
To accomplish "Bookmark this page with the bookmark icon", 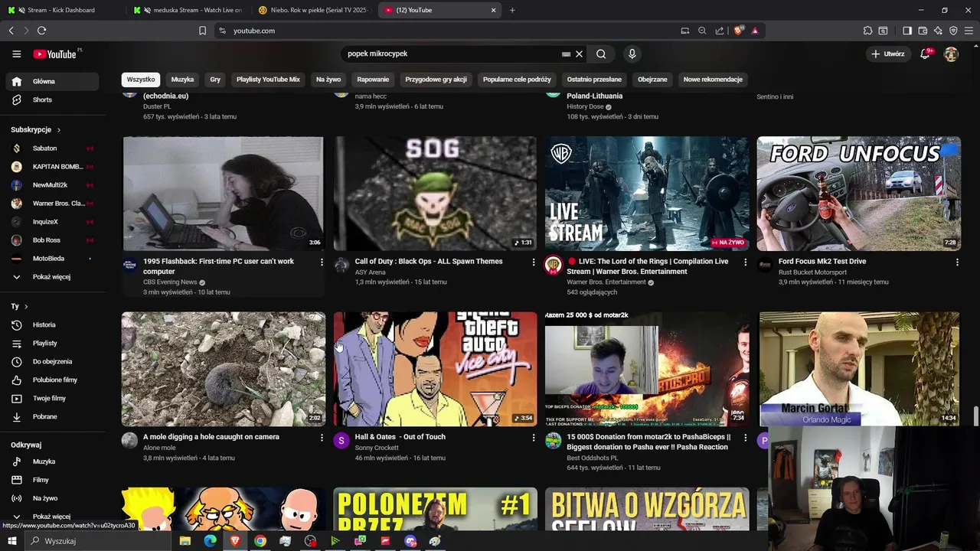I will [202, 31].
